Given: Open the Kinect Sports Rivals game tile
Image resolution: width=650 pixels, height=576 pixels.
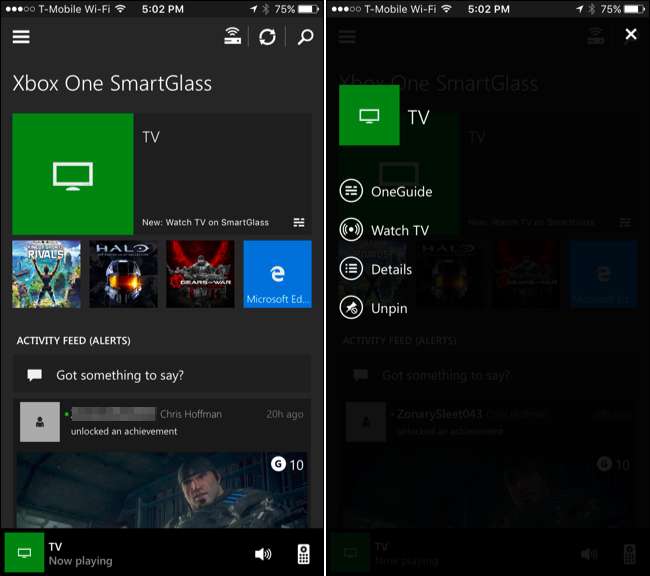Looking at the screenshot, I should pyautogui.click(x=47, y=274).
